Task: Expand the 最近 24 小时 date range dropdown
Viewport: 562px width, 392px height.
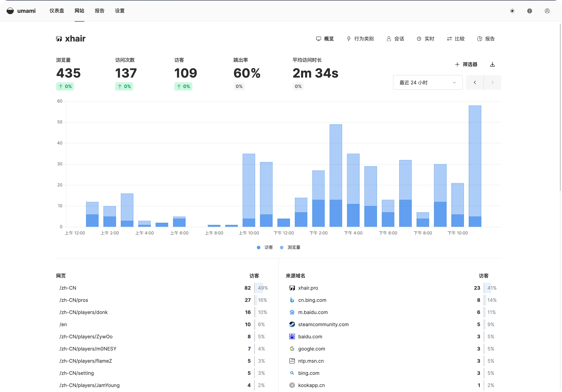Action: click(427, 82)
